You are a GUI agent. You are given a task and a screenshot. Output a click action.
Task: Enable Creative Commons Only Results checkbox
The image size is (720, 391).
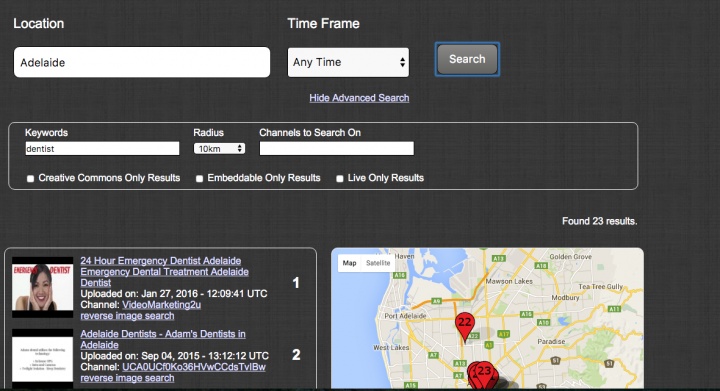[x=30, y=179]
